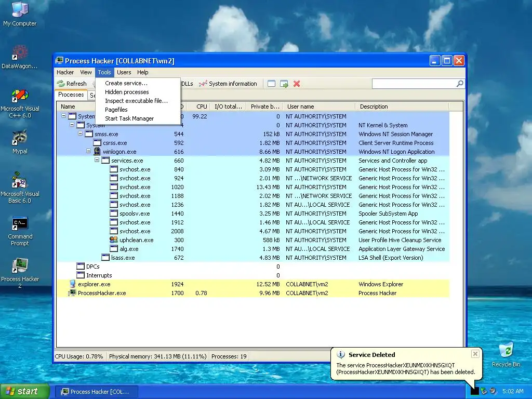Choose Start Task Manager menu entry
The image size is (532, 399).
click(x=138, y=118)
